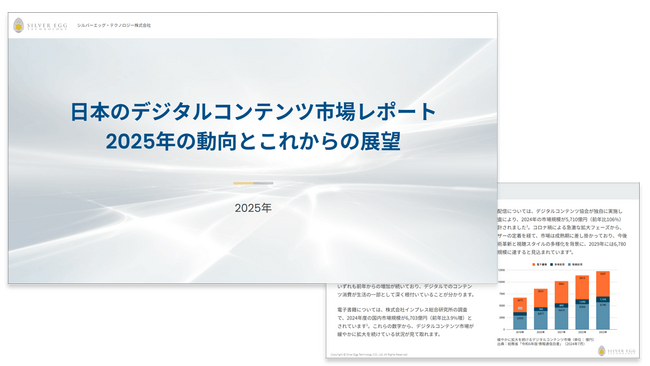Click the Silver Egg logo on cover slide

[x=40, y=25]
